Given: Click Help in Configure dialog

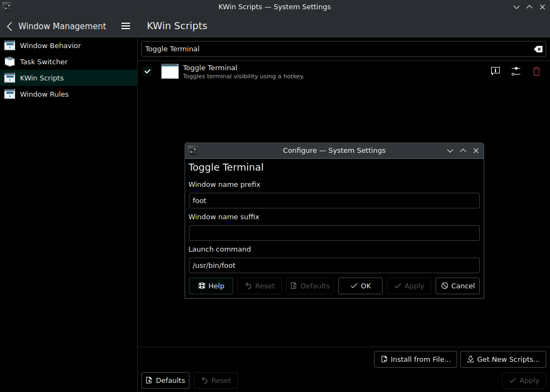Looking at the screenshot, I should pyautogui.click(x=211, y=286).
